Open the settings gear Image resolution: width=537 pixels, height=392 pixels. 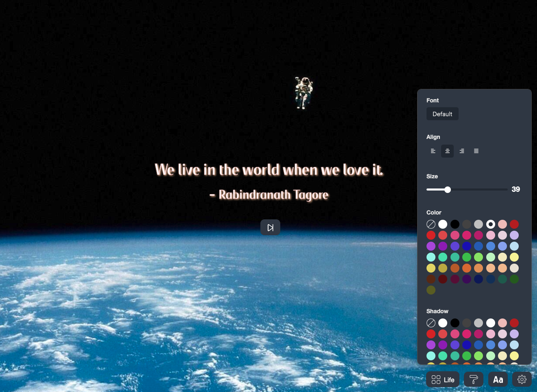point(522,379)
